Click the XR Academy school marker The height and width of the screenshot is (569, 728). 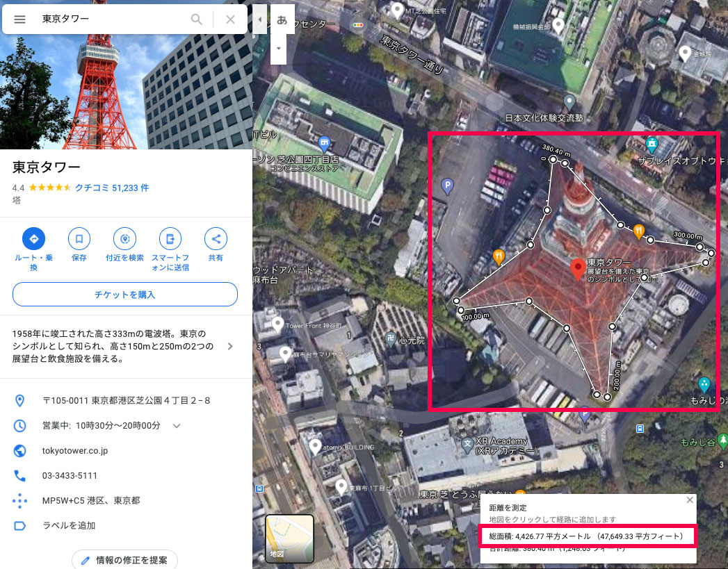point(467,444)
